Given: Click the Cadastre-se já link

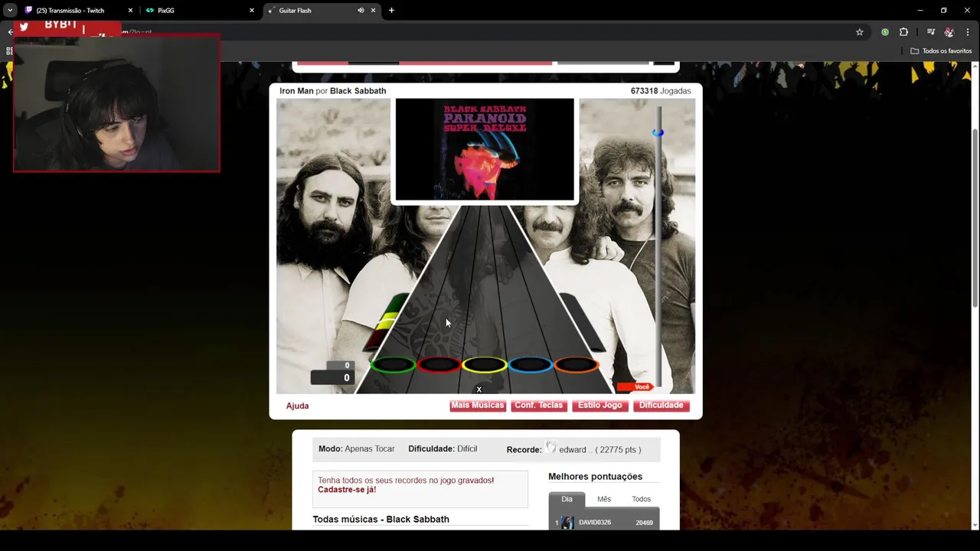Looking at the screenshot, I should tap(347, 490).
